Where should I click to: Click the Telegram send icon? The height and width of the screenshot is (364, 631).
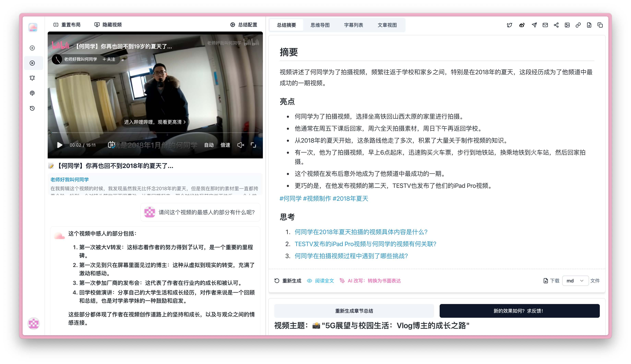pyautogui.click(x=534, y=25)
